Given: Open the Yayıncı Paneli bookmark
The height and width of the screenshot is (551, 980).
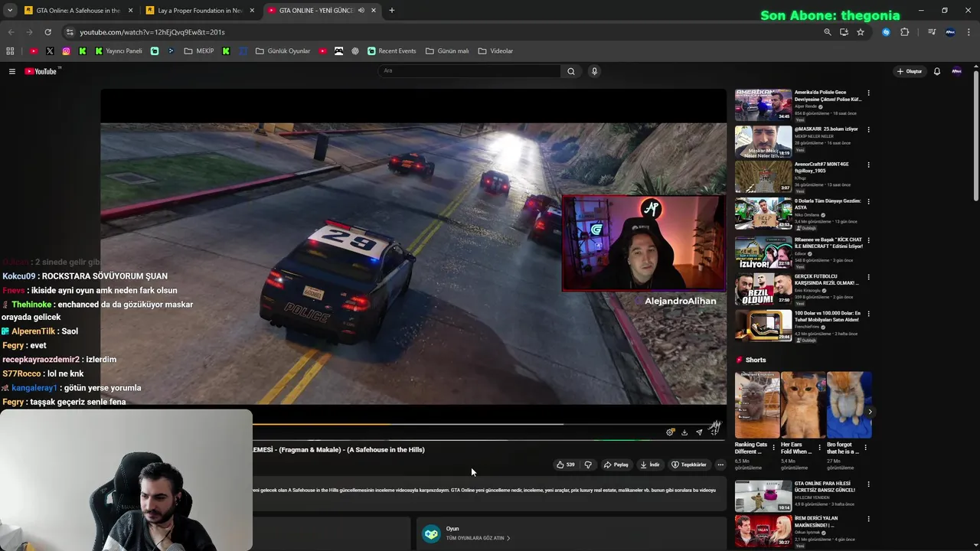Looking at the screenshot, I should pos(118,51).
